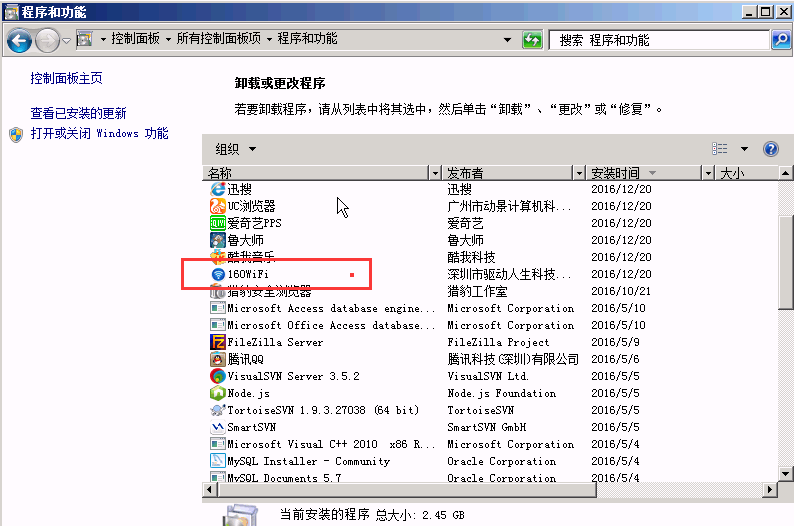The height and width of the screenshot is (526, 794).
Task: Click the green Refresh button
Action: pos(532,39)
